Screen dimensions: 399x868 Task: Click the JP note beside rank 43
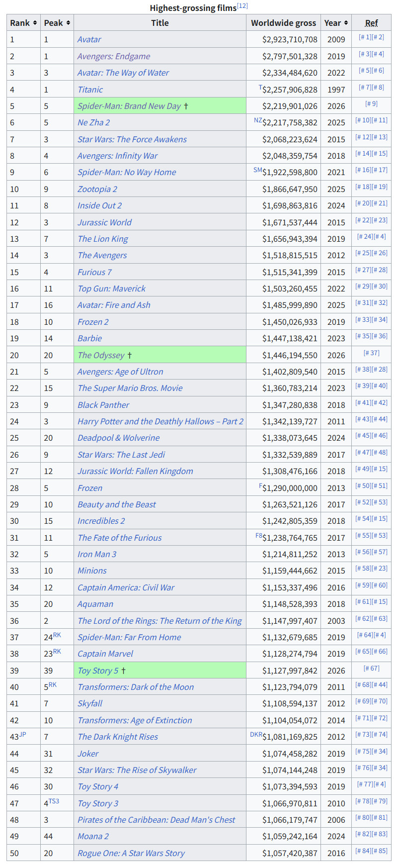coord(22,735)
